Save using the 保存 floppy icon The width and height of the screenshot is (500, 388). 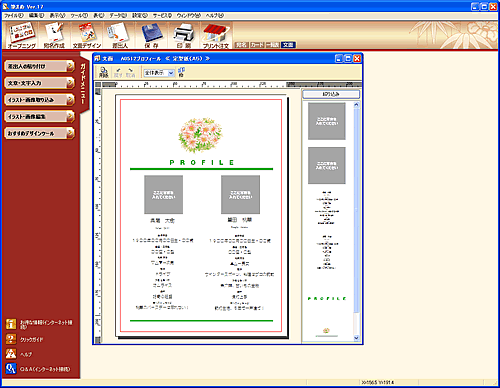[x=152, y=36]
